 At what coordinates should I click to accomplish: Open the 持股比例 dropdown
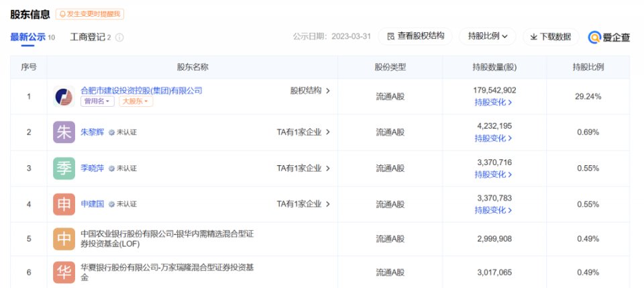click(487, 36)
